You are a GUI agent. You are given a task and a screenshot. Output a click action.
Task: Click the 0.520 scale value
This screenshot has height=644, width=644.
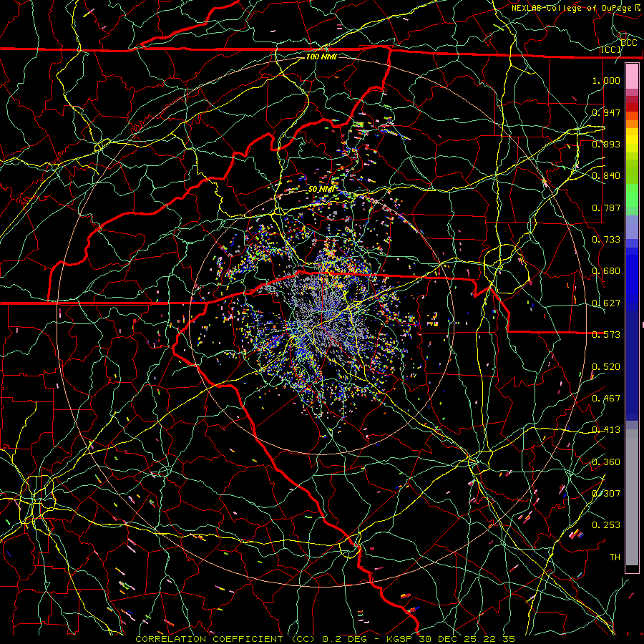coord(606,367)
